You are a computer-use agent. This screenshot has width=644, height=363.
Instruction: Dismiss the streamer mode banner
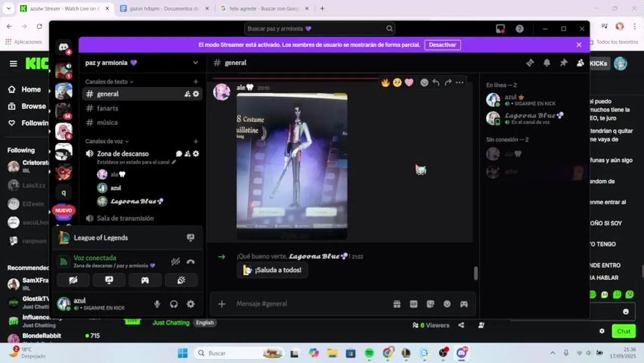(x=578, y=45)
